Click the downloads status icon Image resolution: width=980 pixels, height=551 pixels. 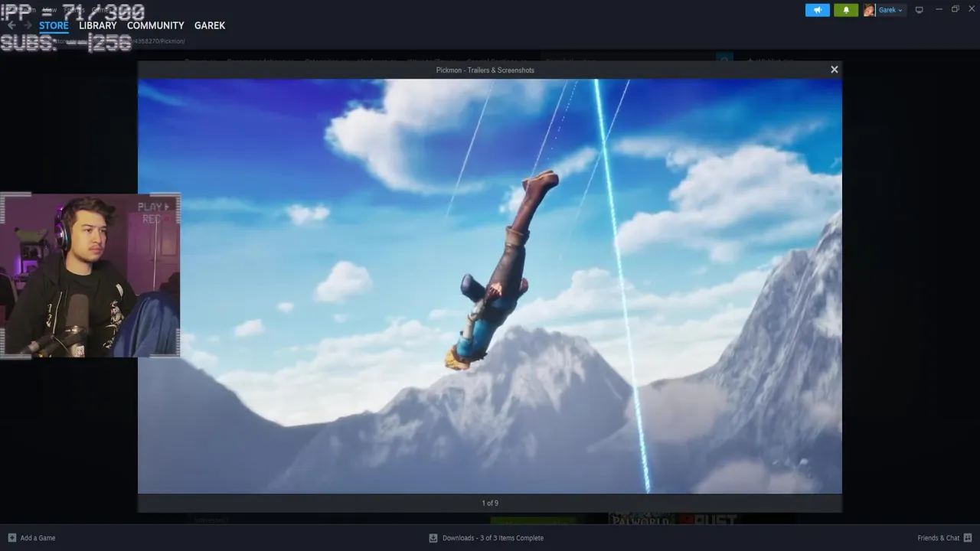(x=433, y=538)
